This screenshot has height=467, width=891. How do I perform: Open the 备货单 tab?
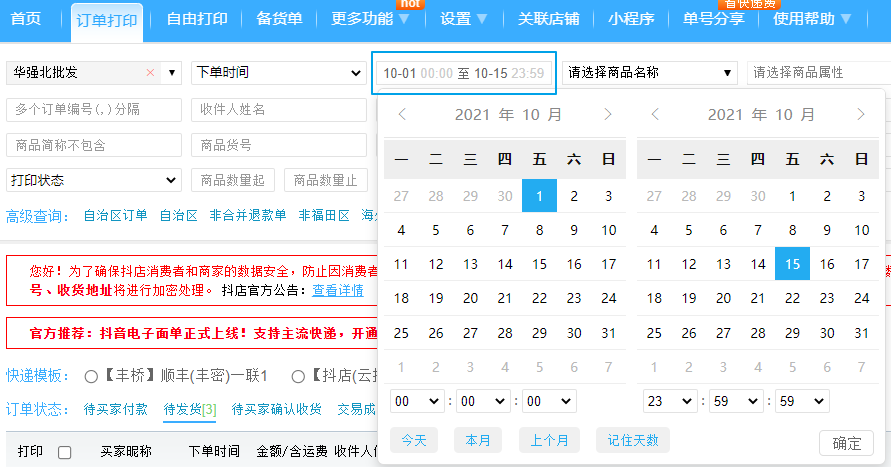pos(279,19)
